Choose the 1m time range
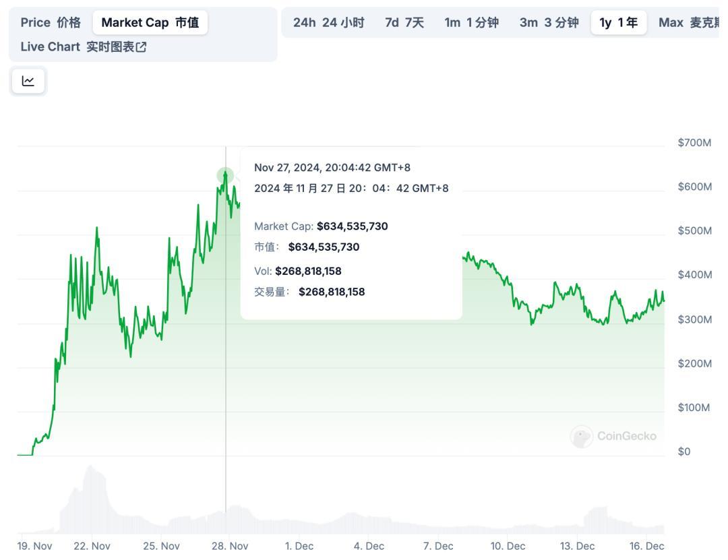This screenshot has height=560, width=728. click(471, 22)
